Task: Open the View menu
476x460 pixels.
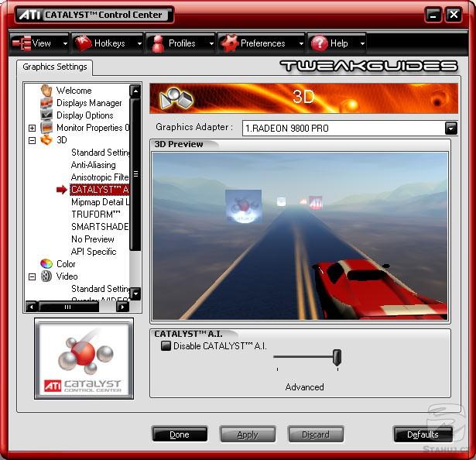Action: coord(39,43)
